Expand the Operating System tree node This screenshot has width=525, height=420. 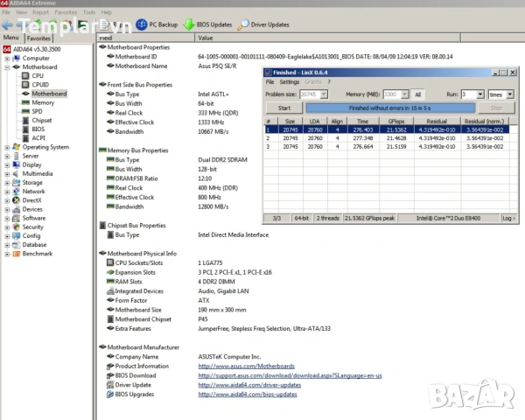(7, 147)
